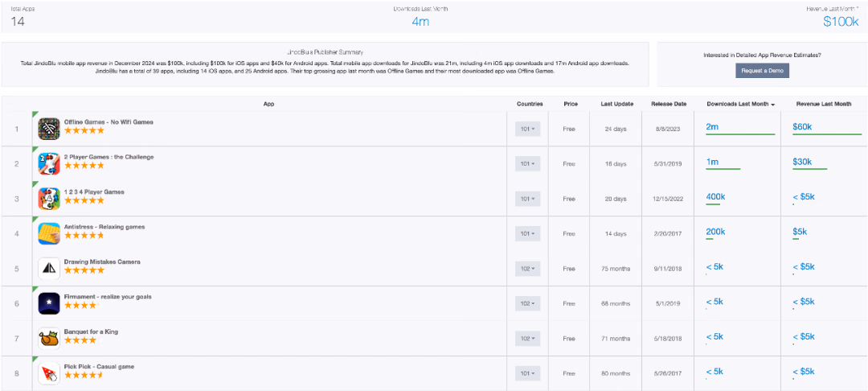The width and height of the screenshot is (868, 391).
Task: Click the $5k revenue for Antistress
Action: pyautogui.click(x=800, y=232)
